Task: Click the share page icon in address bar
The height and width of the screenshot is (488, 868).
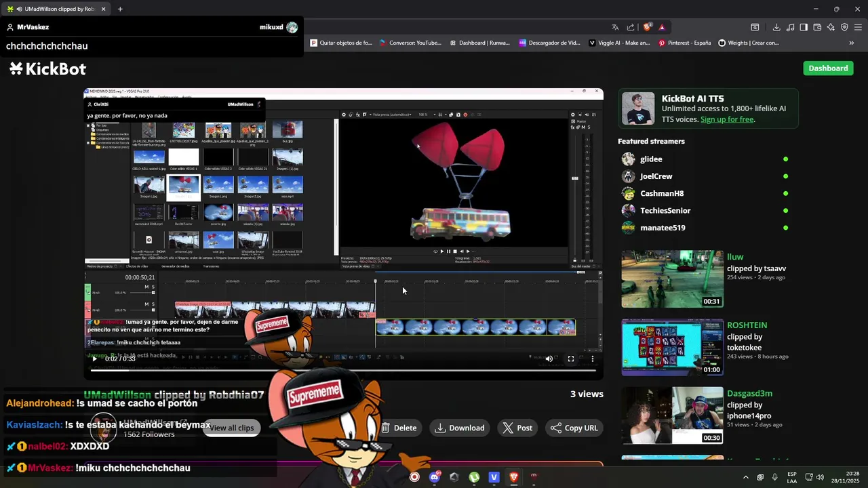Action: click(631, 27)
